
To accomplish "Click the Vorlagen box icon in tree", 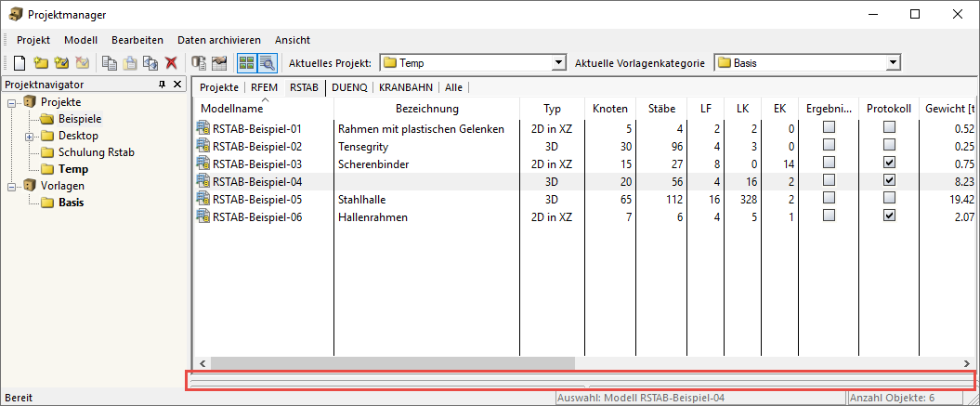I will click(30, 186).
